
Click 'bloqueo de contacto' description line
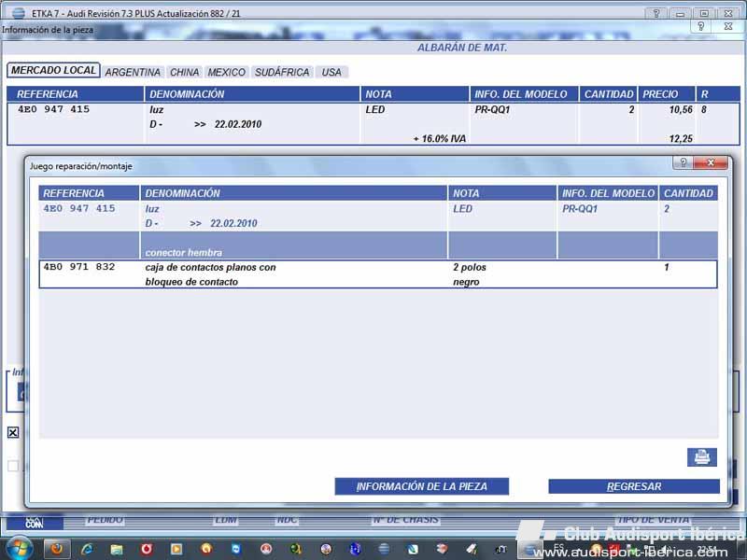(191, 282)
